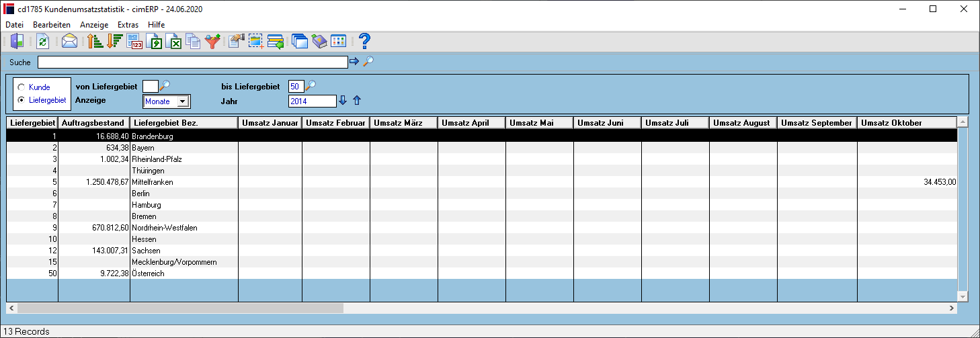Click the blue arrow next to Suche field
980x338 pixels.
[x=354, y=62]
